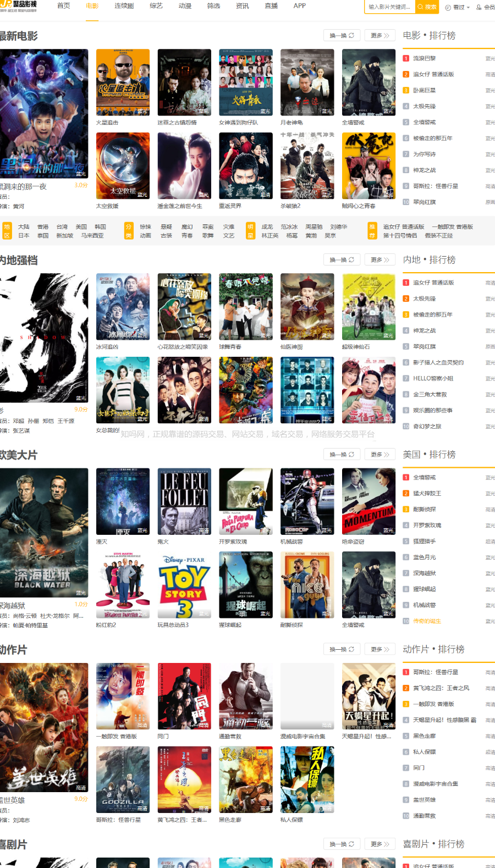Filter by region 韩国
This screenshot has width=495, height=868.
(x=100, y=227)
